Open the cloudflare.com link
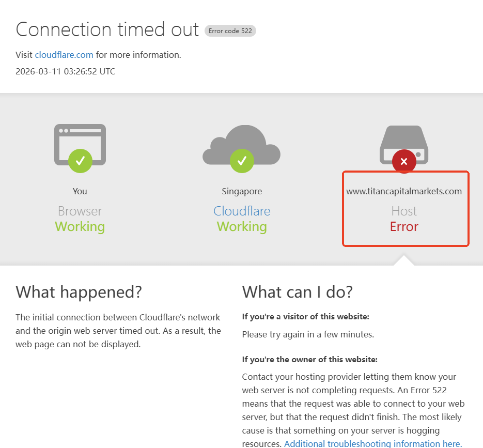483x448 pixels. pos(64,55)
